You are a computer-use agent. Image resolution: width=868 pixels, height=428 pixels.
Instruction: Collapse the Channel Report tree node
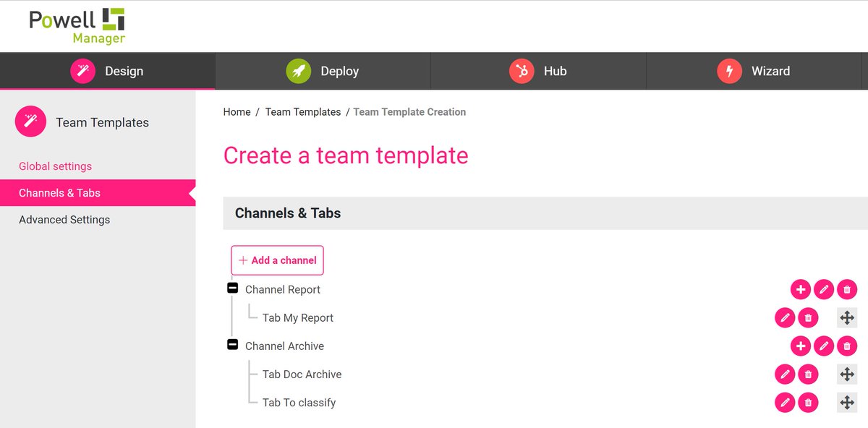click(233, 288)
